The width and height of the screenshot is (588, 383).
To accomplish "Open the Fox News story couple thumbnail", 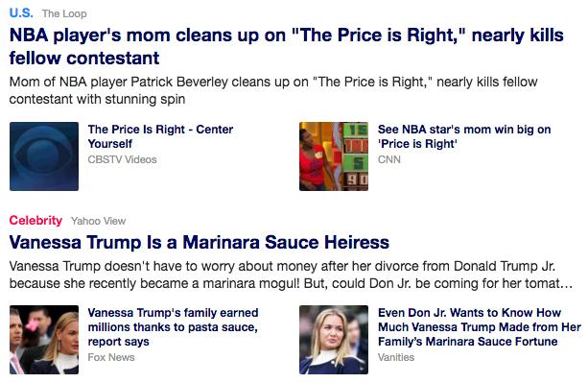I will tap(44, 340).
